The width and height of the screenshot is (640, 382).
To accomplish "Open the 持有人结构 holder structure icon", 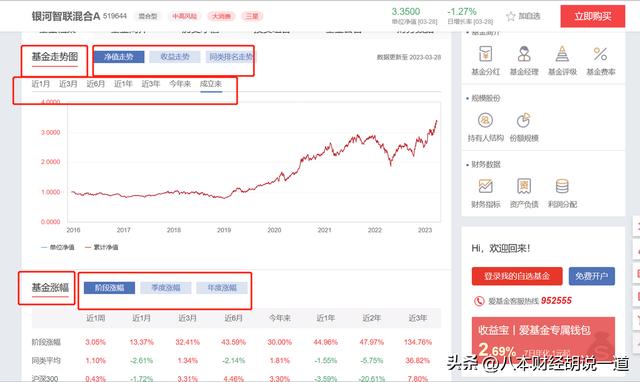I will 485,120.
